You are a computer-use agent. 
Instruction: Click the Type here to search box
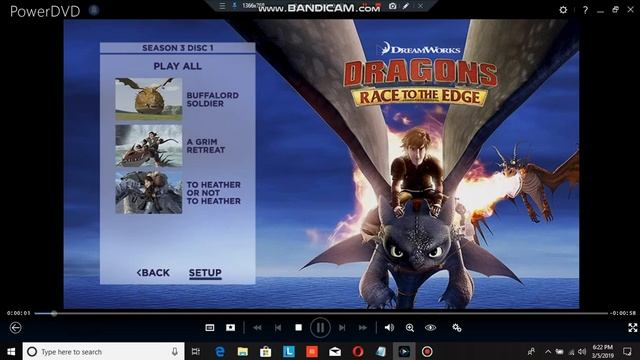104,351
